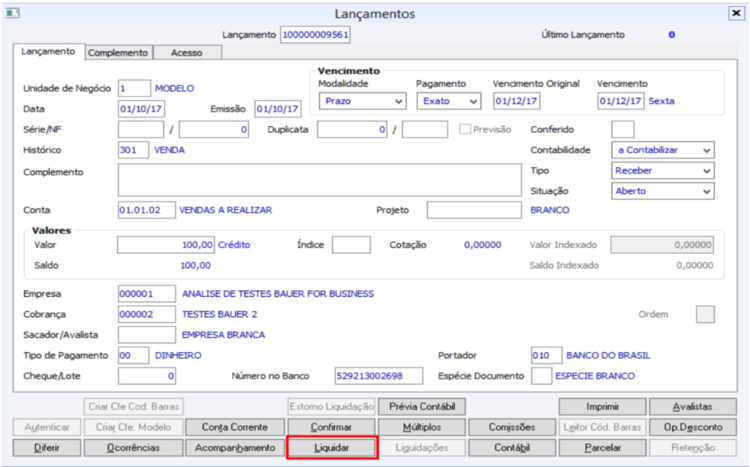Close the Lançamentos window
750x467 pixels.
tap(736, 13)
